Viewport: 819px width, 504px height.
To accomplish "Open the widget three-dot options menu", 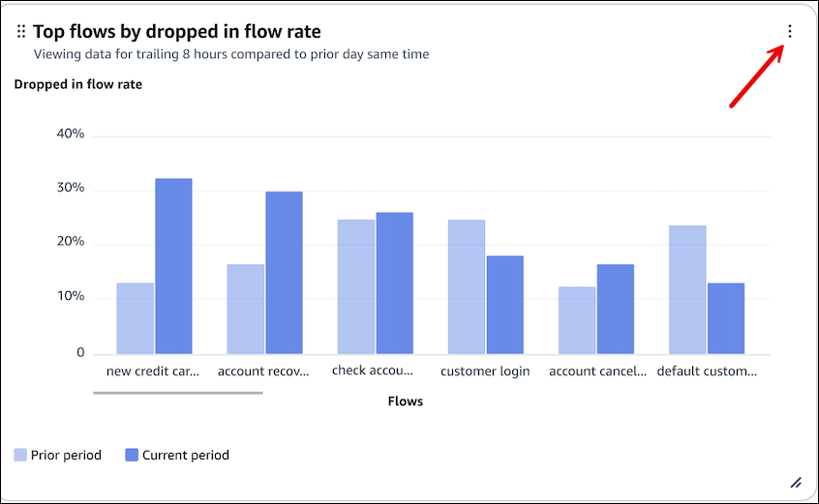I will 790,32.
